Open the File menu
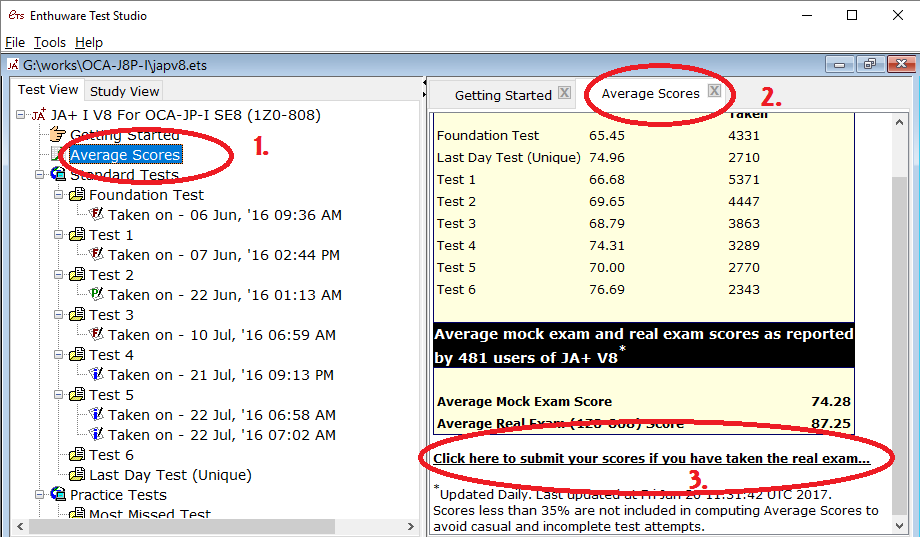This screenshot has height=537, width=920. [x=15, y=42]
